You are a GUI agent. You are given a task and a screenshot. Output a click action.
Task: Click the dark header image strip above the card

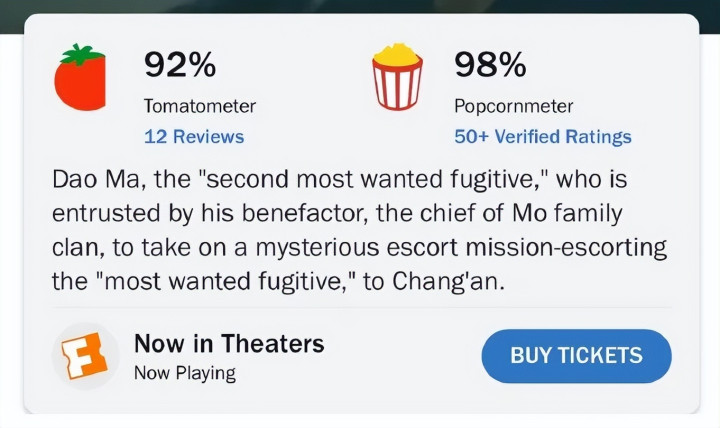(x=360, y=5)
